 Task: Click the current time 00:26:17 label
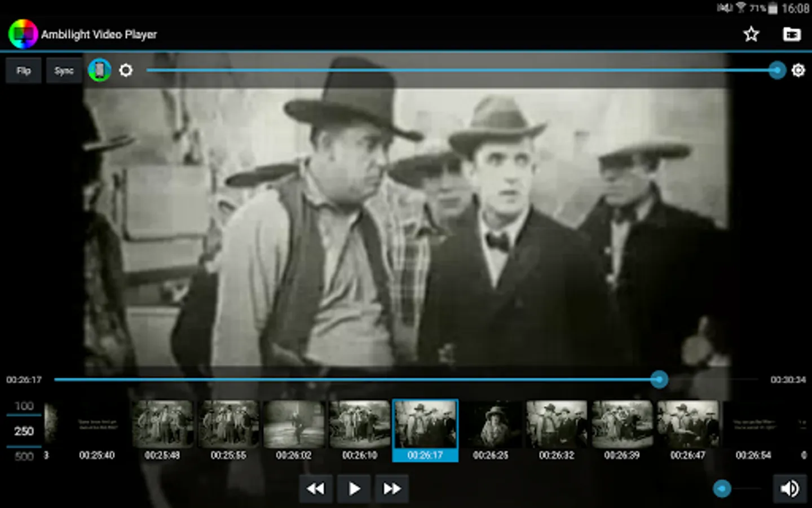pyautogui.click(x=24, y=380)
